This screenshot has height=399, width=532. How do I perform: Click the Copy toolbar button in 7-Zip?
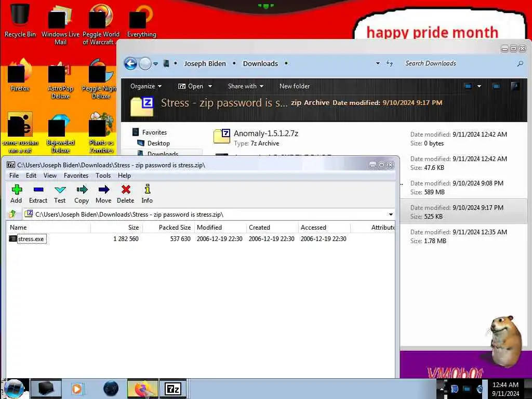coord(82,194)
